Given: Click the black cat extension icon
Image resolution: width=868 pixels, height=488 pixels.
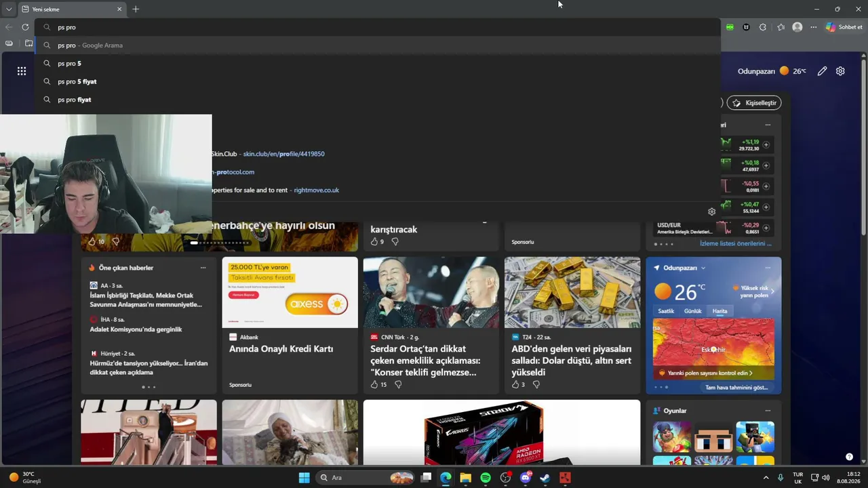Looking at the screenshot, I should pyautogui.click(x=747, y=27).
